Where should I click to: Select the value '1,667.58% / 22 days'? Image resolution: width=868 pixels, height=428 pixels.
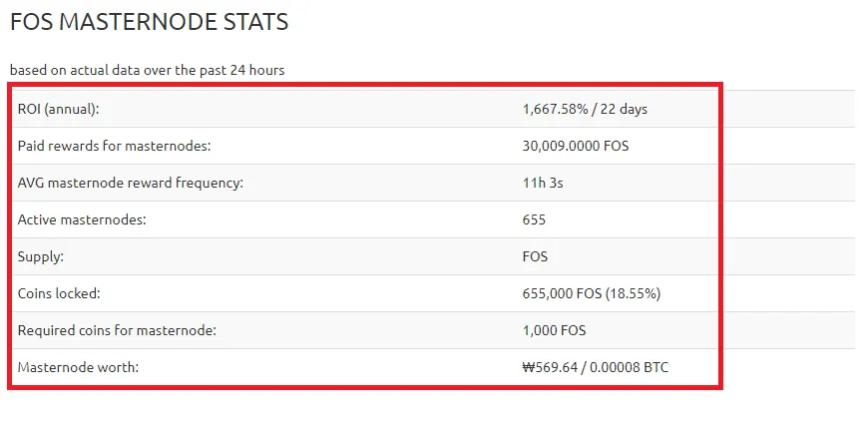(585, 109)
